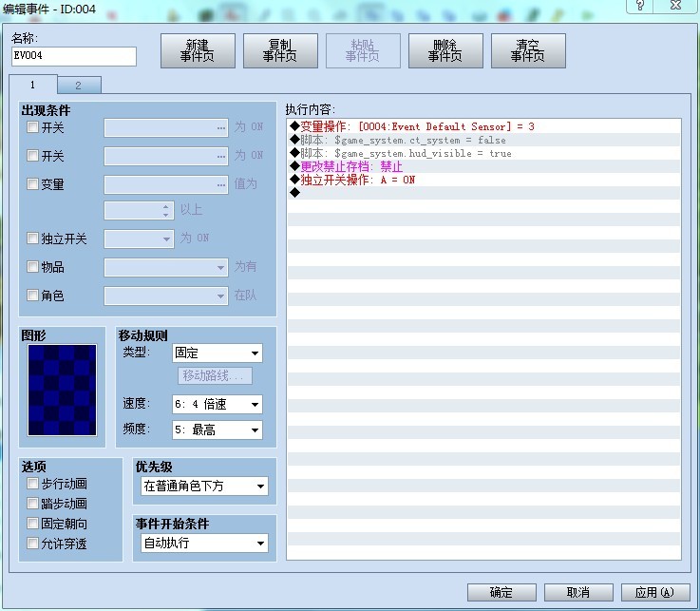Apply changes with 应用(A) button
Image resolution: width=700 pixels, height=611 pixels.
click(x=655, y=593)
